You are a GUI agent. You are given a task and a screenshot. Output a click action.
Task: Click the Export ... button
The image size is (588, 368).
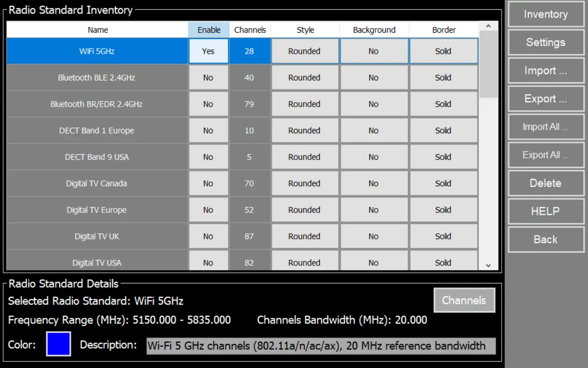click(x=546, y=99)
